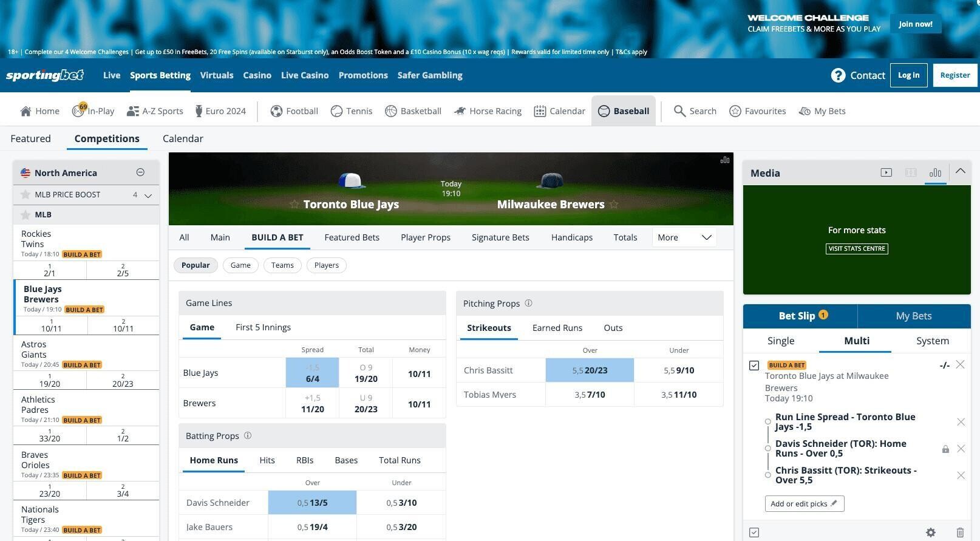980x541 pixels.
Task: Select the Football sport icon
Action: click(x=276, y=111)
